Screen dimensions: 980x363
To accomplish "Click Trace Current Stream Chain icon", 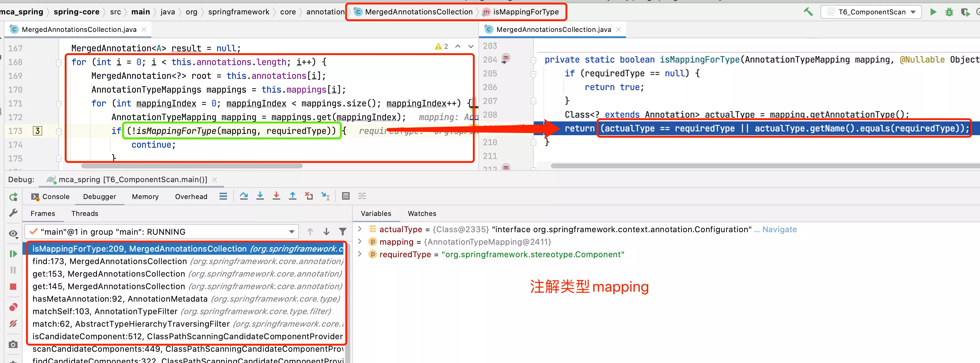I will [x=362, y=196].
